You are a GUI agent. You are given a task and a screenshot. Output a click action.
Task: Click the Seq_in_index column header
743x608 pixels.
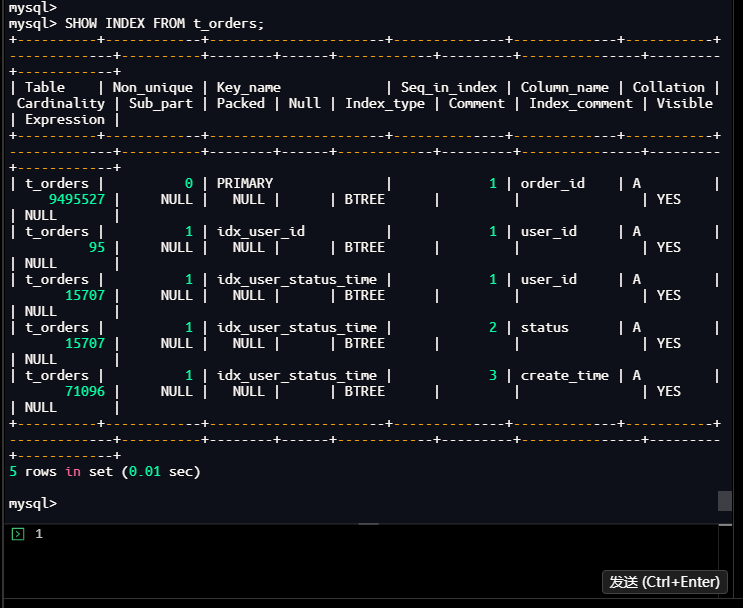449,88
